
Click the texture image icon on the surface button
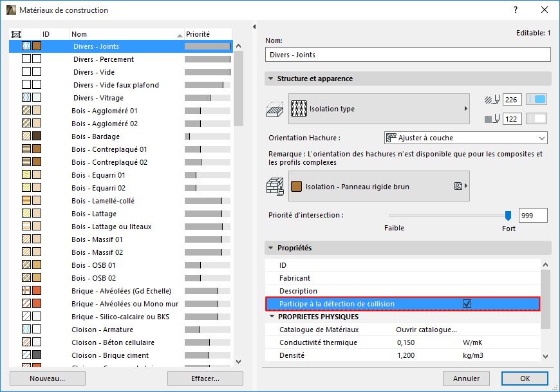pos(458,186)
